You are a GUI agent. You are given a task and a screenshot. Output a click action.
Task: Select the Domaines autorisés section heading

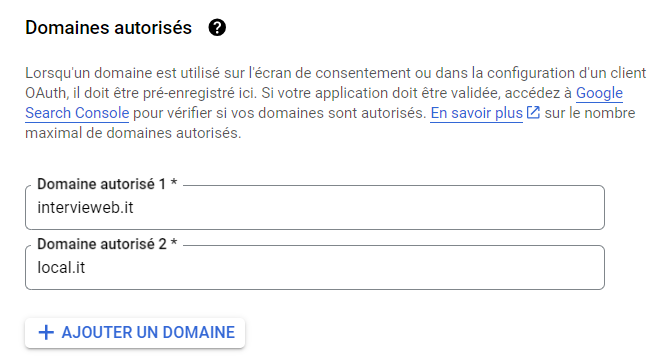pos(109,28)
